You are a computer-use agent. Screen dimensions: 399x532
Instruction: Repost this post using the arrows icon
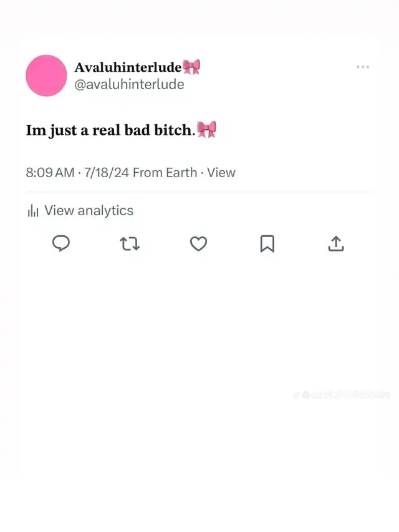tap(130, 244)
